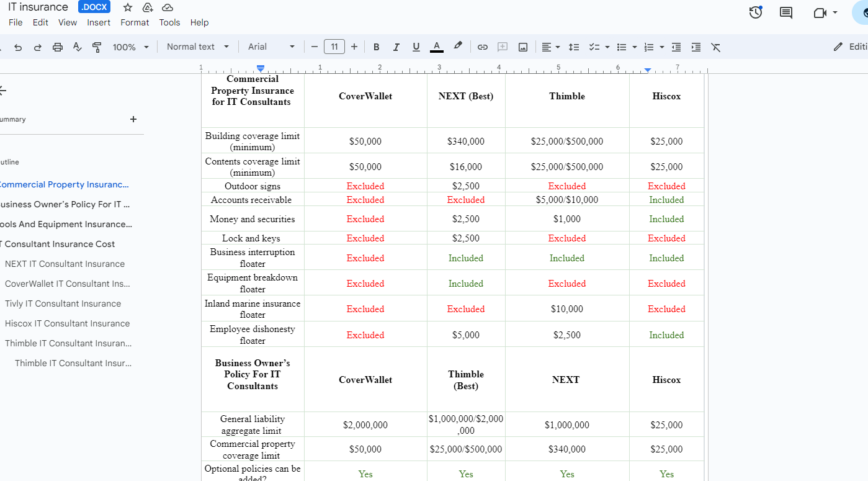Toggle italic formatting

tap(396, 47)
